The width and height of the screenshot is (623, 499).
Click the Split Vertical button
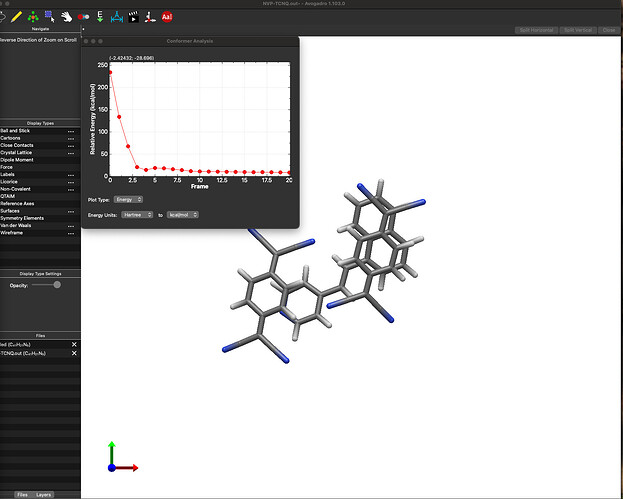point(578,31)
